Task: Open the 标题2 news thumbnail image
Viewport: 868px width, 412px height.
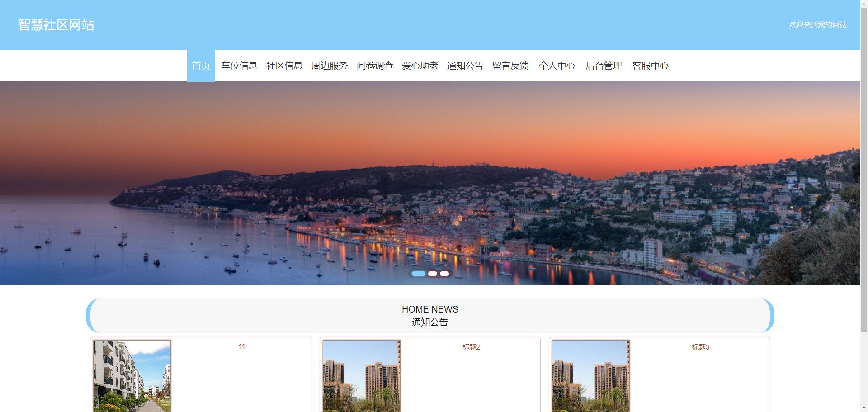Action: [362, 376]
